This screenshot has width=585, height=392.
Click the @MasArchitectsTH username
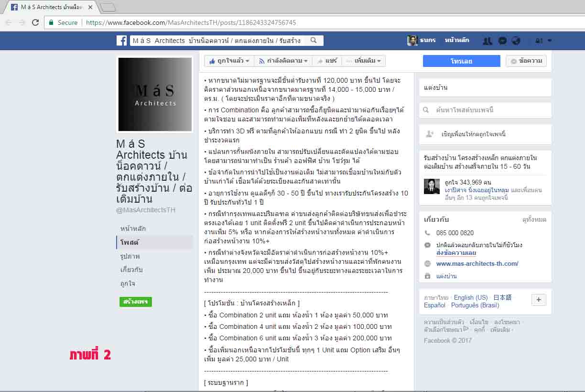pyautogui.click(x=146, y=210)
